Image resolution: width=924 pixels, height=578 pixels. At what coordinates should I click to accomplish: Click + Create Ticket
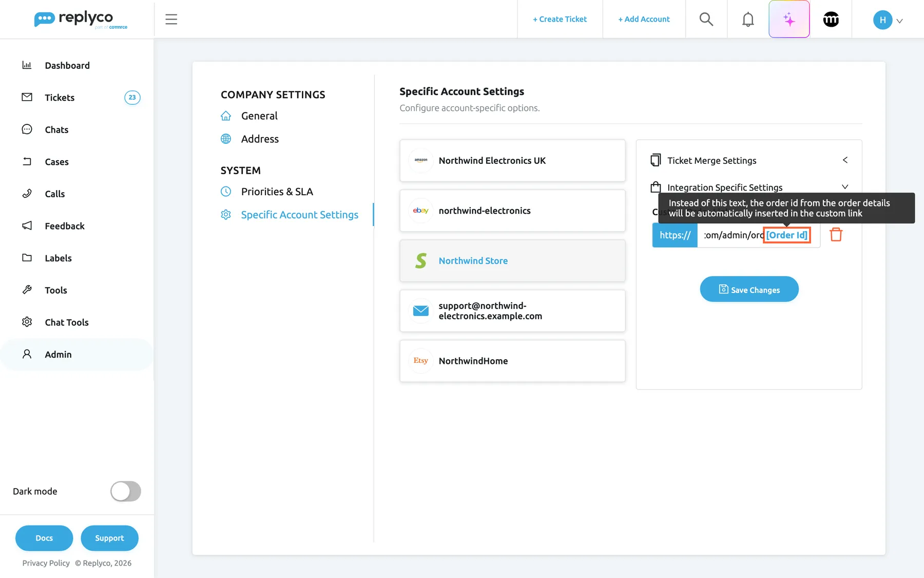pyautogui.click(x=560, y=19)
